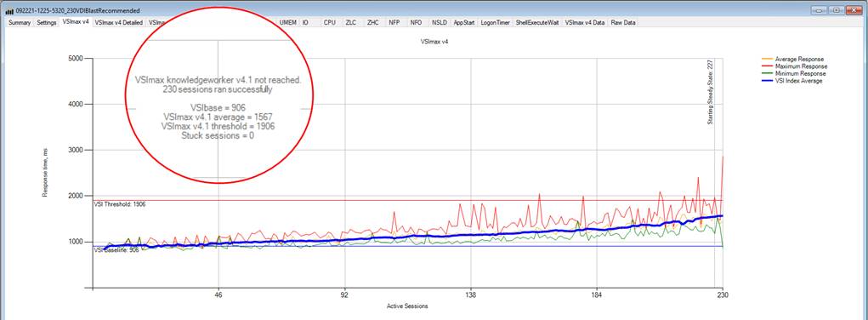Image resolution: width=868 pixels, height=320 pixels.
Task: Open the IO tab
Action: click(x=305, y=23)
